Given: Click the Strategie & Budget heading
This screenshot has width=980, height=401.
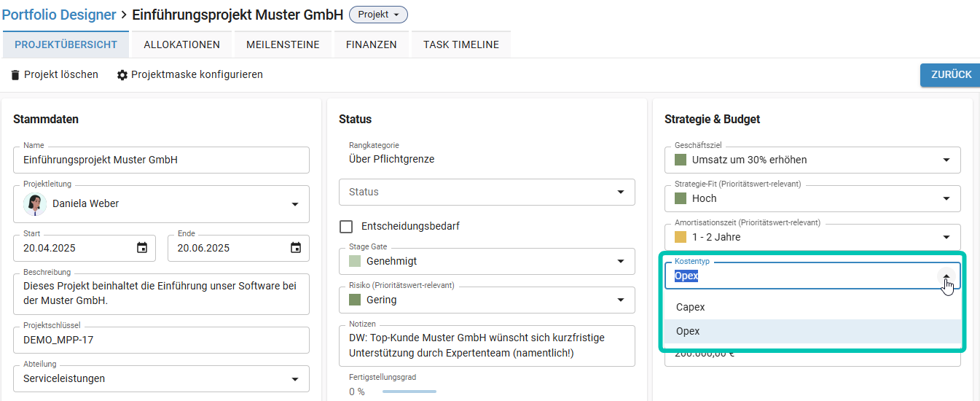Looking at the screenshot, I should tap(712, 119).
